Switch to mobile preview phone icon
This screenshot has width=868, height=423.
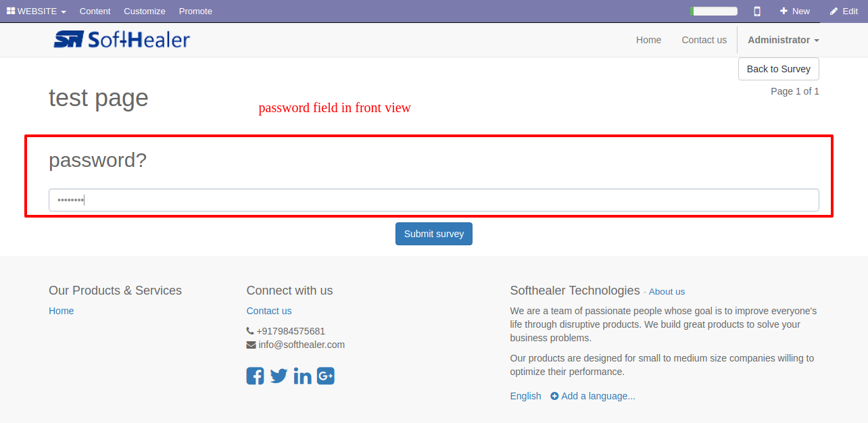[x=757, y=11]
